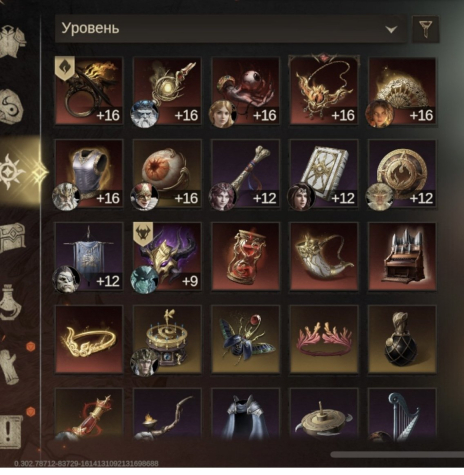This screenshot has width=464, height=475.
Task: Choose the pipe organ artifact
Action: (x=402, y=256)
